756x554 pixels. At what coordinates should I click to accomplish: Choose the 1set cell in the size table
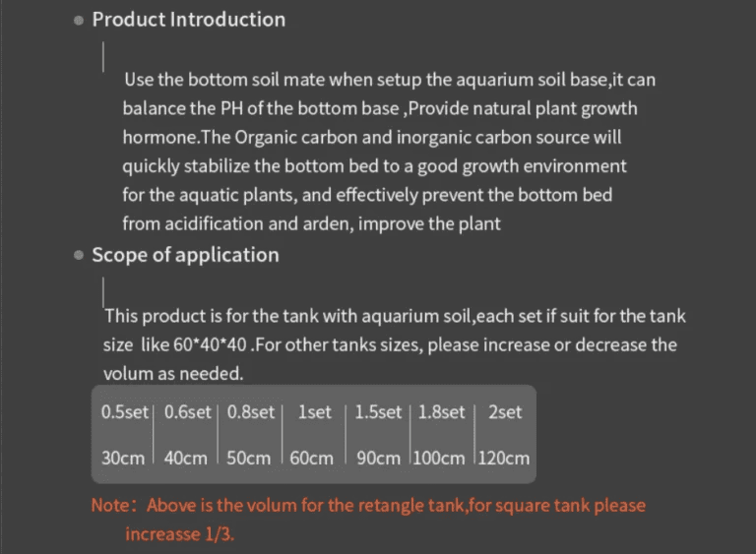pos(314,412)
